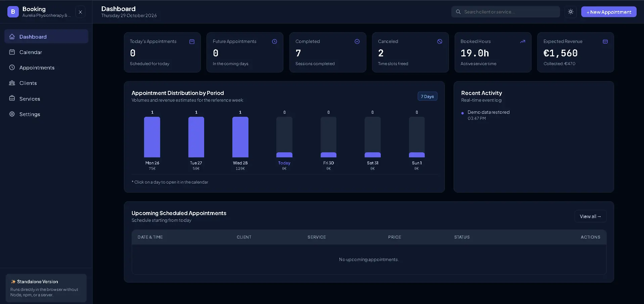The height and width of the screenshot is (304, 644).
Task: Open Mon 26 bar in the calendar
Action: [152, 137]
